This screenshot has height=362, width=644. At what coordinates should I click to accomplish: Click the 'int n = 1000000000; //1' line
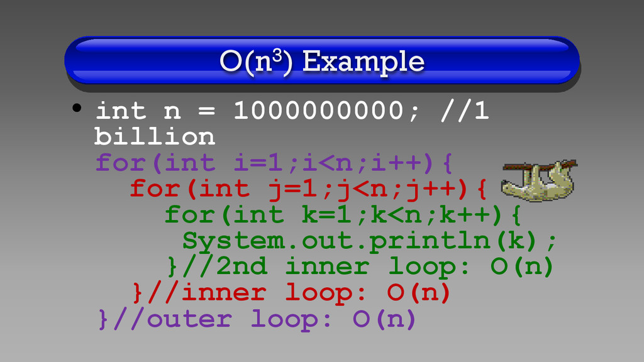(x=292, y=111)
